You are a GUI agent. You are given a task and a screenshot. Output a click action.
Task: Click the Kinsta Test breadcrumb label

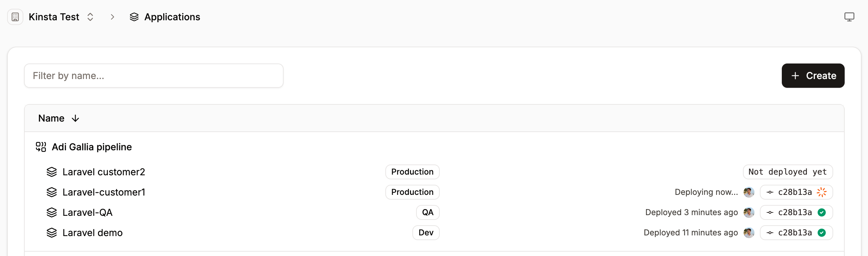(54, 17)
